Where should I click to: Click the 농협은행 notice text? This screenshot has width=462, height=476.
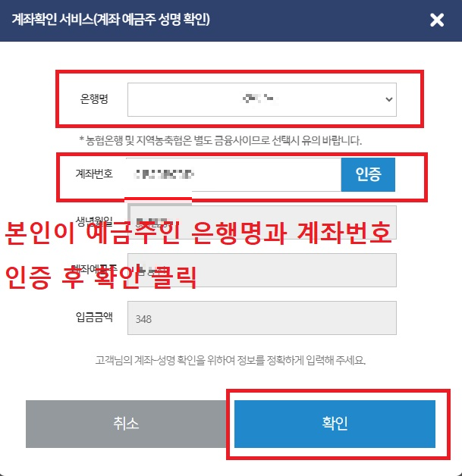click(221, 140)
